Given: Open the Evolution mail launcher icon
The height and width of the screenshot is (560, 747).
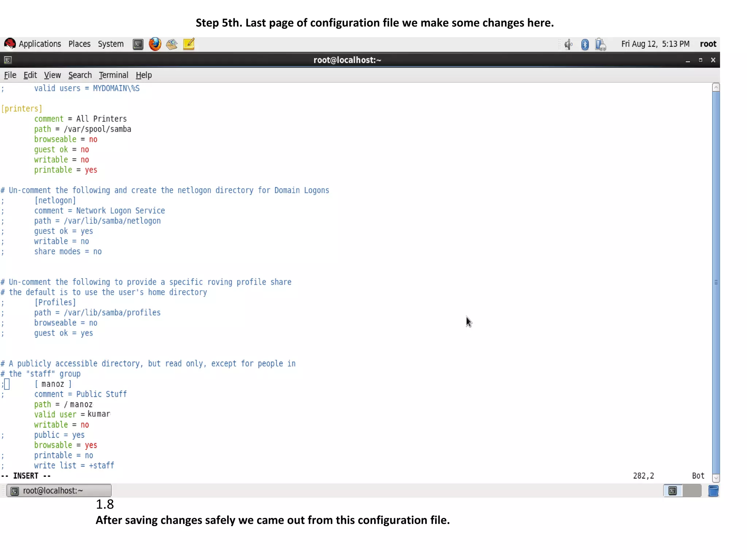Looking at the screenshot, I should [172, 44].
